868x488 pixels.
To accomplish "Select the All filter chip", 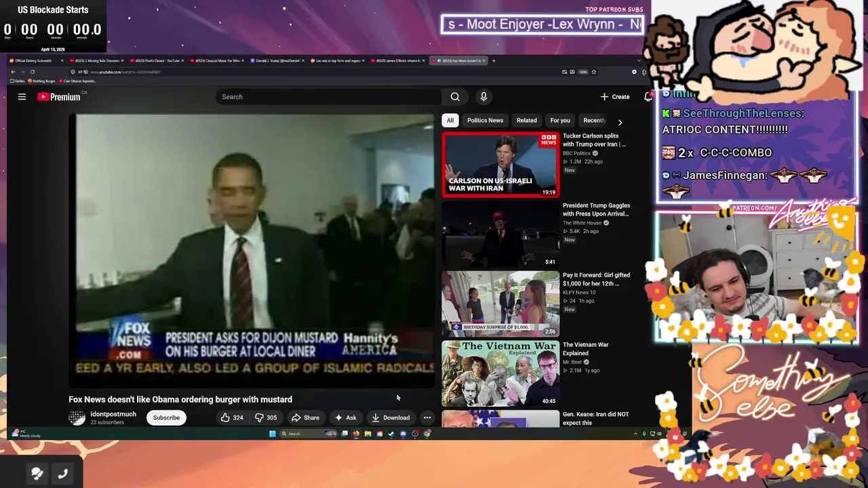I will [x=450, y=121].
